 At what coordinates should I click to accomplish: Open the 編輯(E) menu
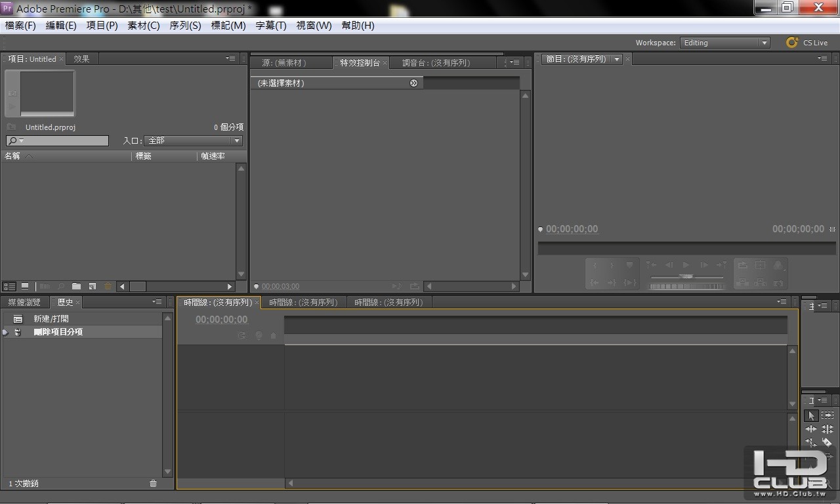click(61, 26)
